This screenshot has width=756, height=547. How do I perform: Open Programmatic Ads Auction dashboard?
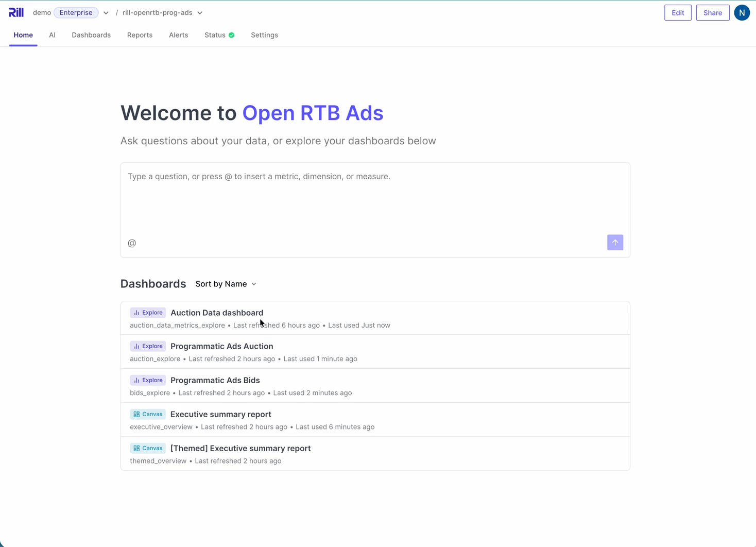click(x=375, y=352)
